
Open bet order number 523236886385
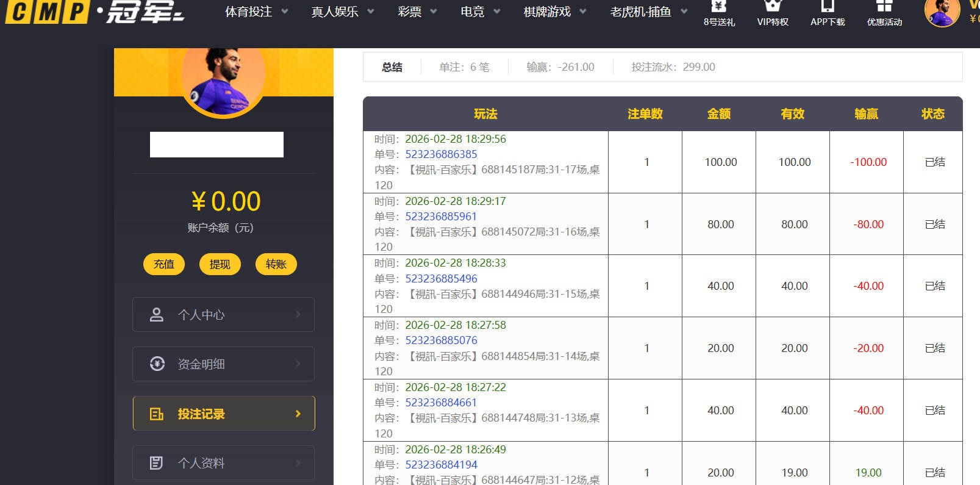(441, 154)
